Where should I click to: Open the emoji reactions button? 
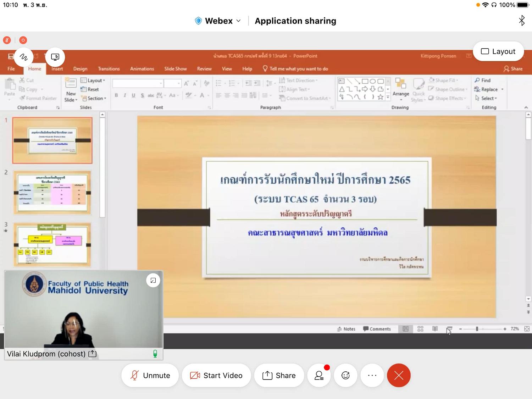coord(346,375)
